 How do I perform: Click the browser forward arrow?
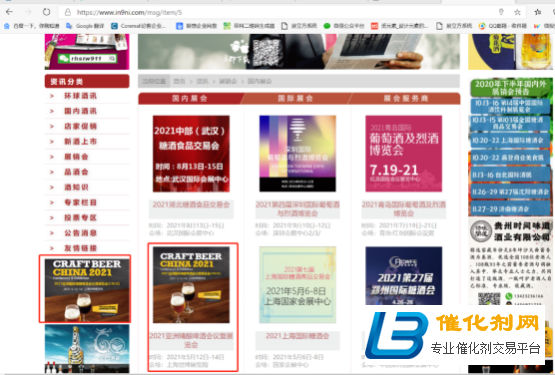click(28, 12)
